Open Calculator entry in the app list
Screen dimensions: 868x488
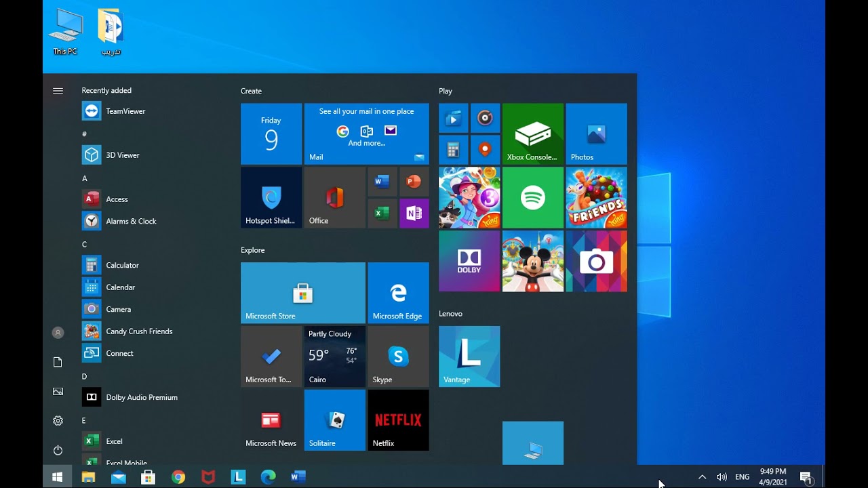click(x=155, y=265)
